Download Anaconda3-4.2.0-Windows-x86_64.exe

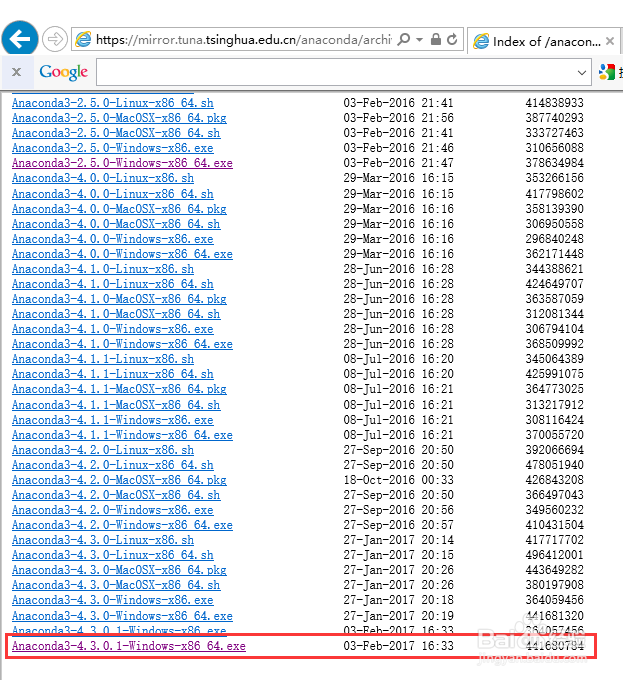(x=122, y=525)
